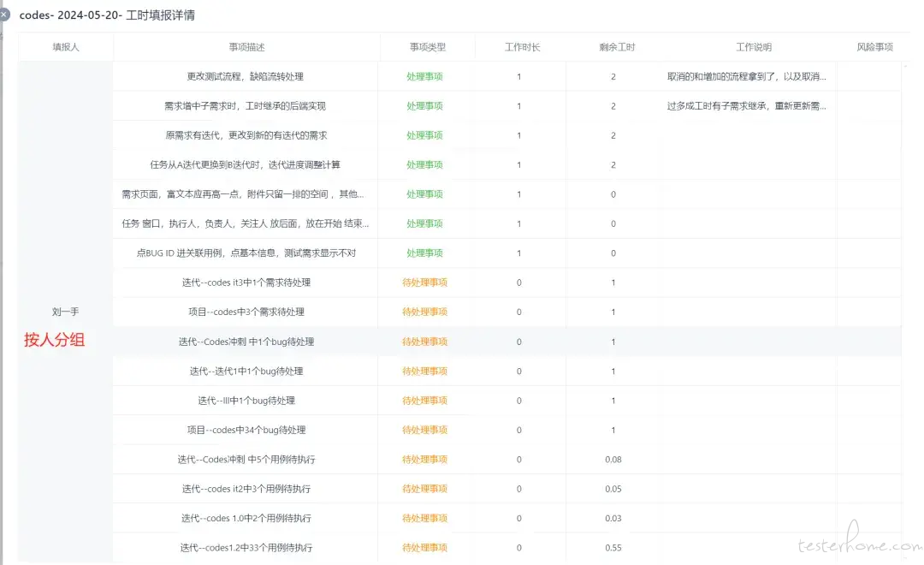
Task: Open work note 取消的和增加的流程拿到了
Action: pyautogui.click(x=747, y=77)
